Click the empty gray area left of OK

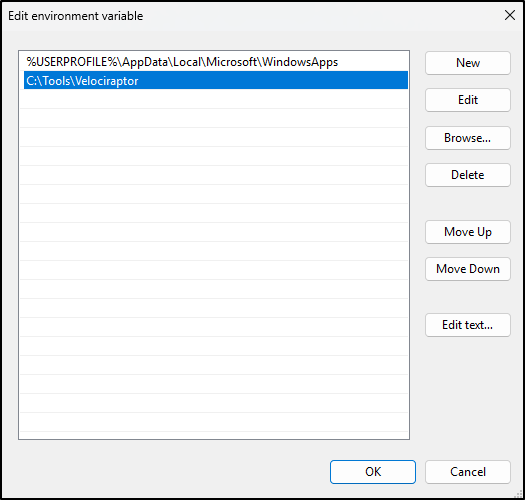pos(174,472)
